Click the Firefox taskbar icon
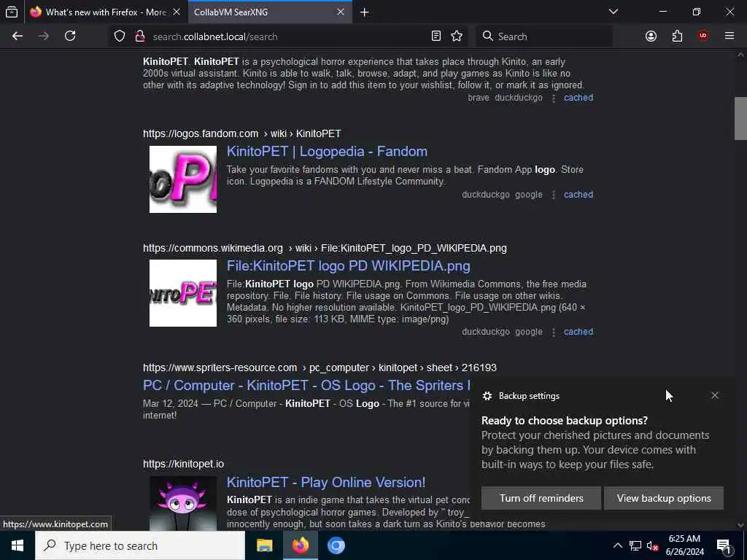Image resolution: width=747 pixels, height=560 pixels. pos(300,545)
